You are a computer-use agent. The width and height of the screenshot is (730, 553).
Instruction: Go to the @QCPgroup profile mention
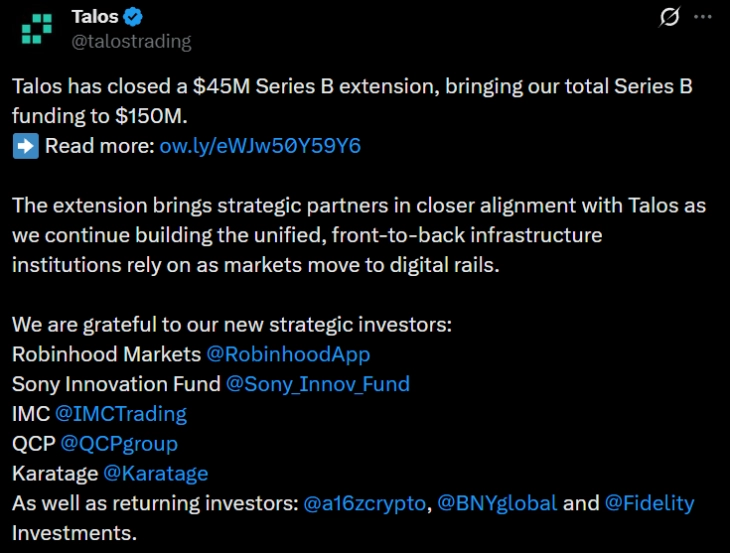click(119, 443)
